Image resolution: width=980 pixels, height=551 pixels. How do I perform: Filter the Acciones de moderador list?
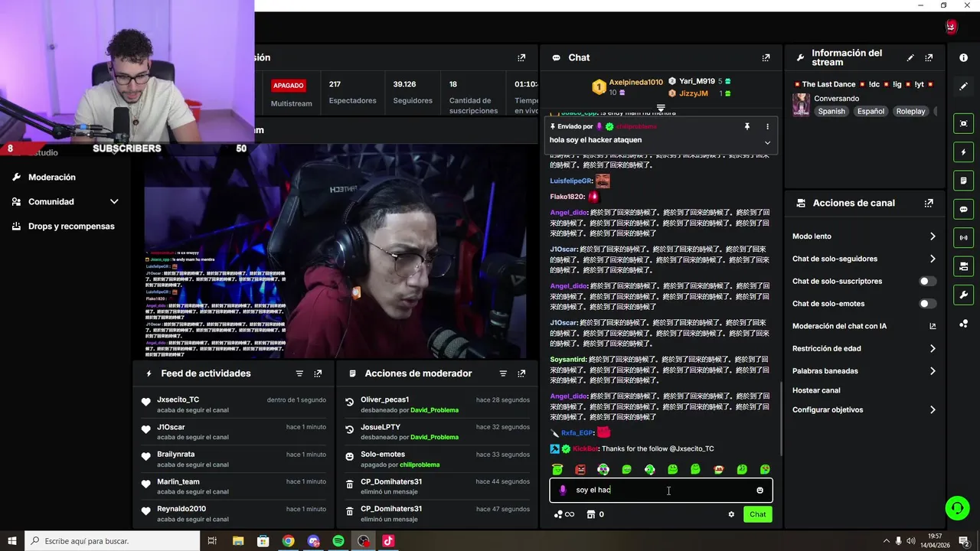(x=503, y=373)
